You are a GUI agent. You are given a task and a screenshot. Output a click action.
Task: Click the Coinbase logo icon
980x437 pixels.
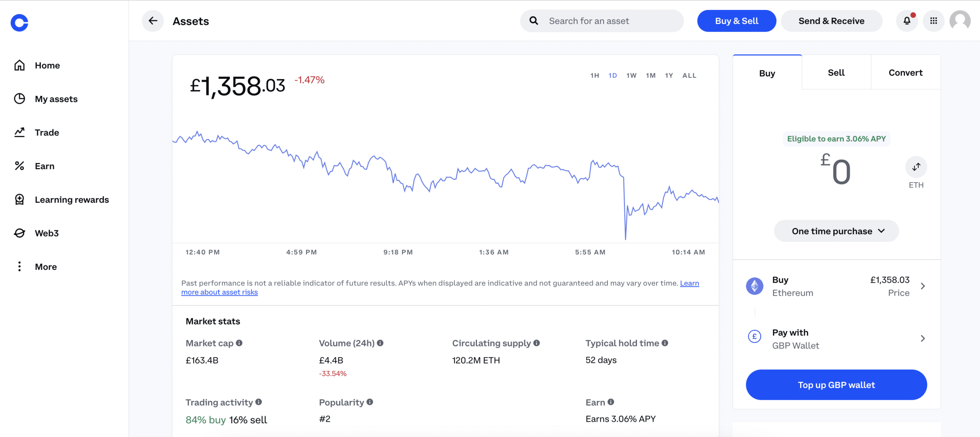20,23
